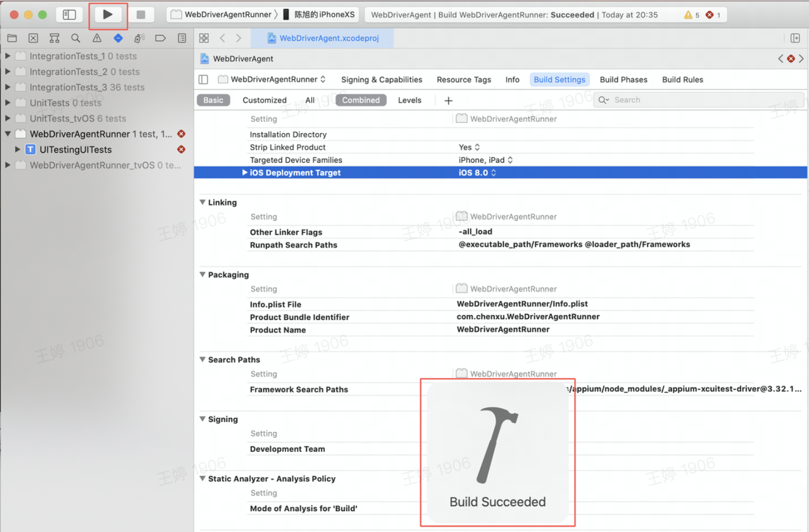Expand the UITestingUITests class
Viewport: 809px width, 532px height.
pyautogui.click(x=18, y=149)
